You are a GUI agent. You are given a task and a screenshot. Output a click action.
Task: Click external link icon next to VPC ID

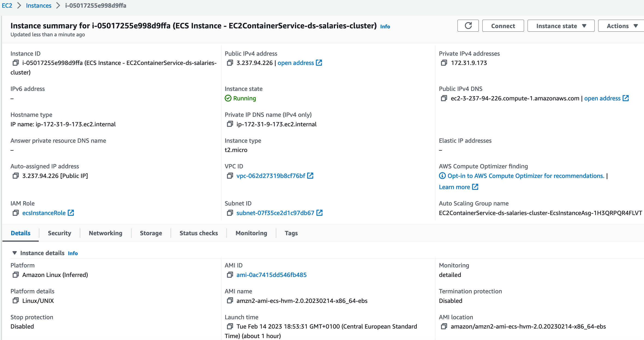pyautogui.click(x=310, y=176)
